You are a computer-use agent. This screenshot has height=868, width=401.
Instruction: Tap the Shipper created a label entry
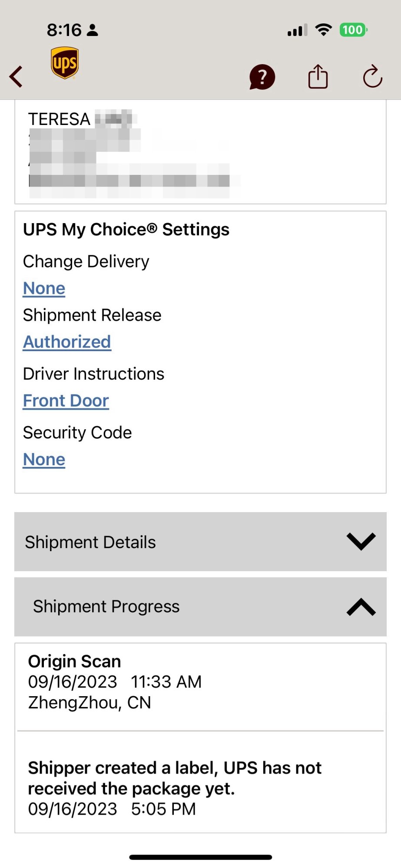[x=200, y=788]
